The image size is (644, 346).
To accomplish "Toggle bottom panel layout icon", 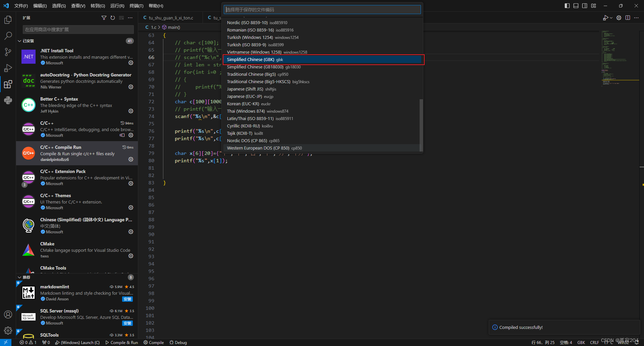I will pyautogui.click(x=576, y=6).
